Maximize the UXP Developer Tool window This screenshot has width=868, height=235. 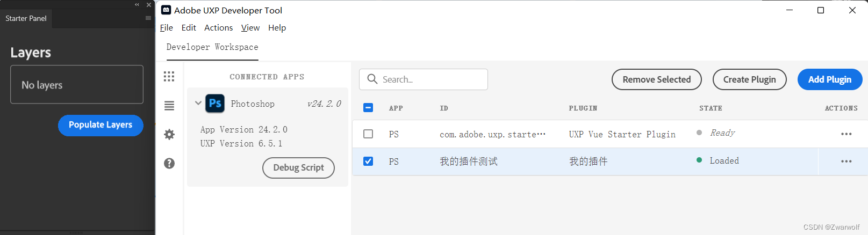(821, 10)
